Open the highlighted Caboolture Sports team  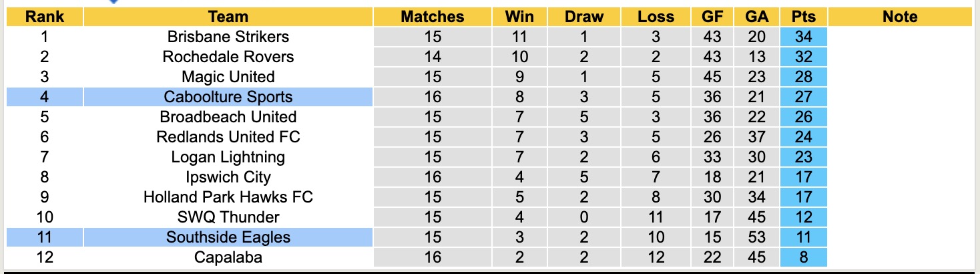pos(228,97)
